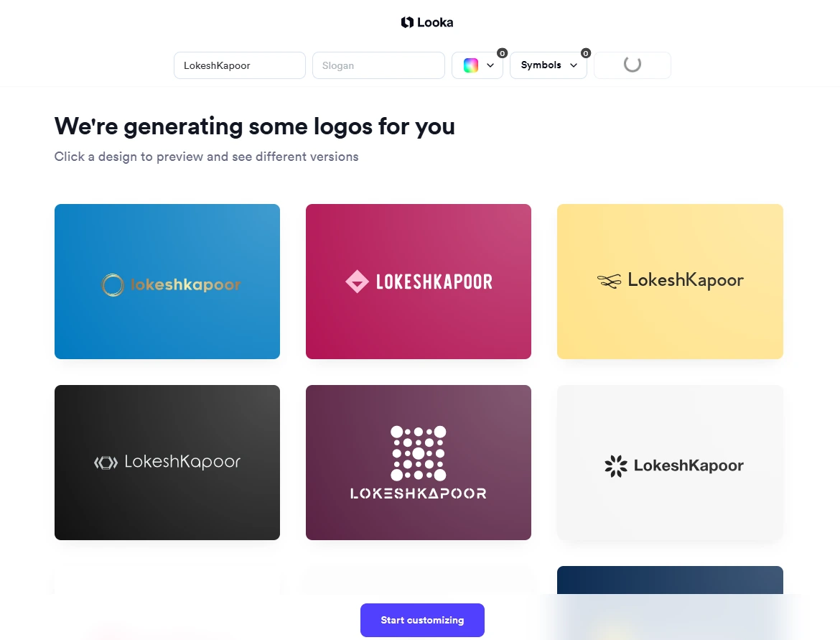Click the company name input field

(240, 65)
